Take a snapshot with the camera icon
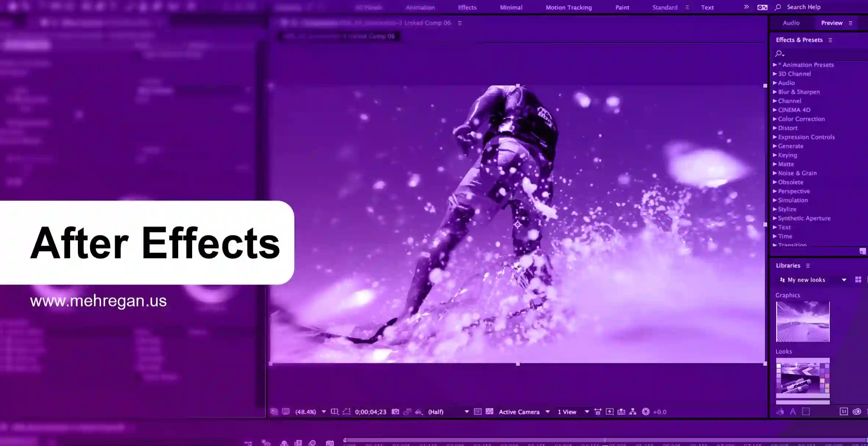Screen dimensions: 868x446 tap(395, 411)
